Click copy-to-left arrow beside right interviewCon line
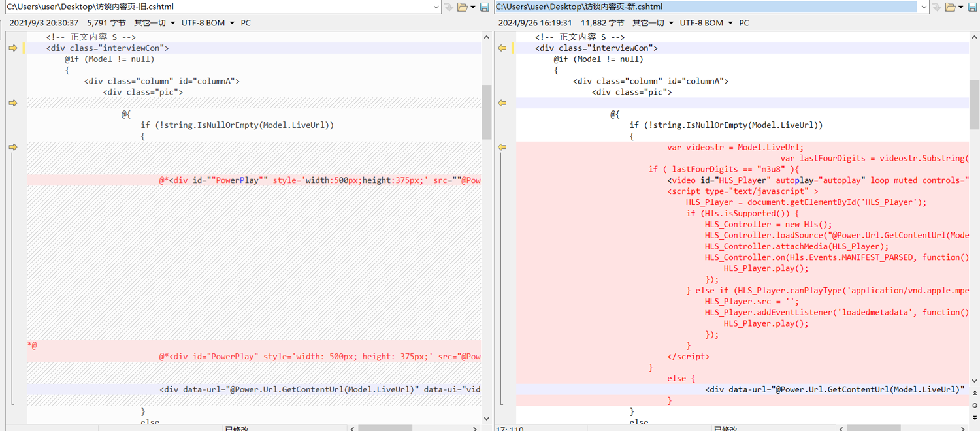980x431 pixels. (502, 48)
